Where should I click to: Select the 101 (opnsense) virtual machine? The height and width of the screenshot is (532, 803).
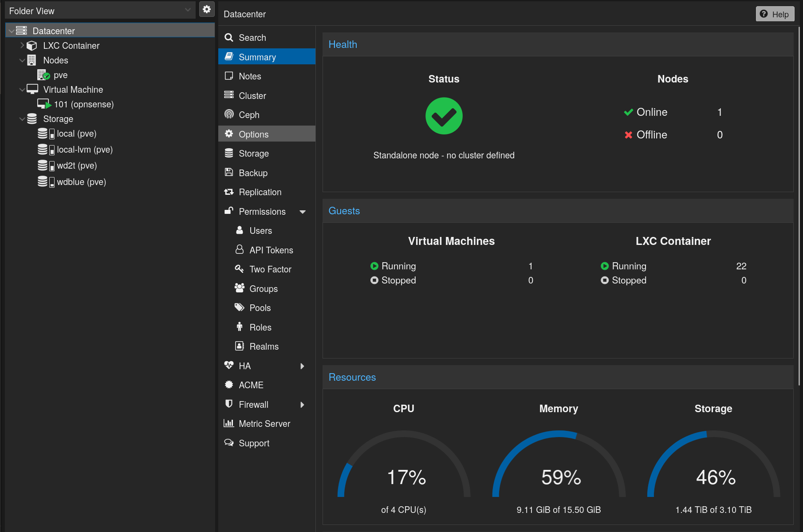click(83, 104)
